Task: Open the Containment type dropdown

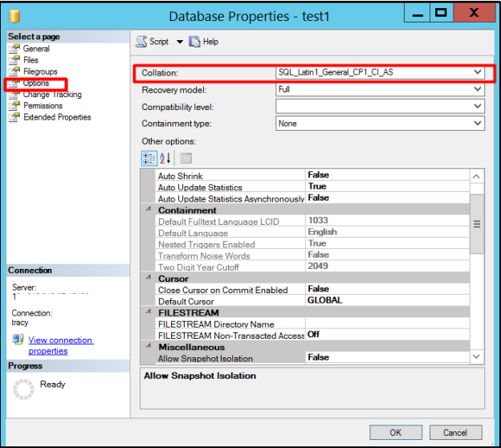Action: (x=478, y=124)
